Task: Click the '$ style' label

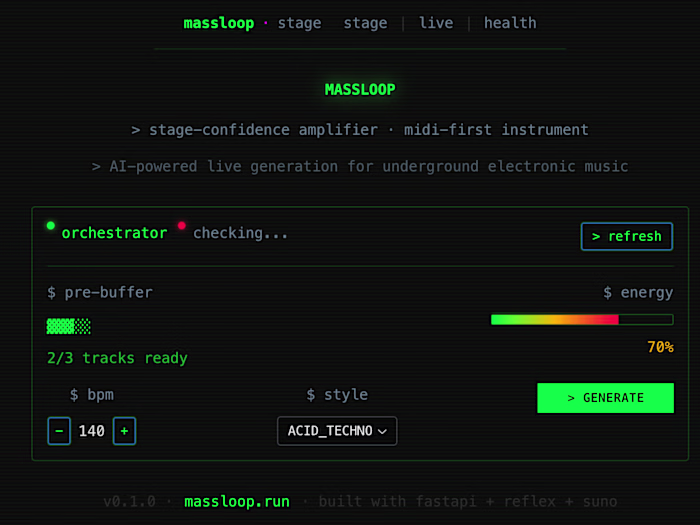Action: (x=337, y=395)
